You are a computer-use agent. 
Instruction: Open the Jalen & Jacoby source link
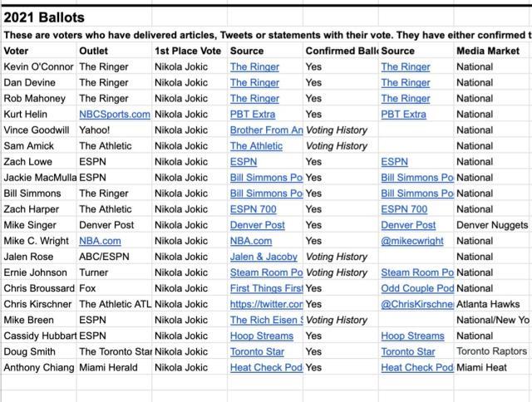pos(264,257)
